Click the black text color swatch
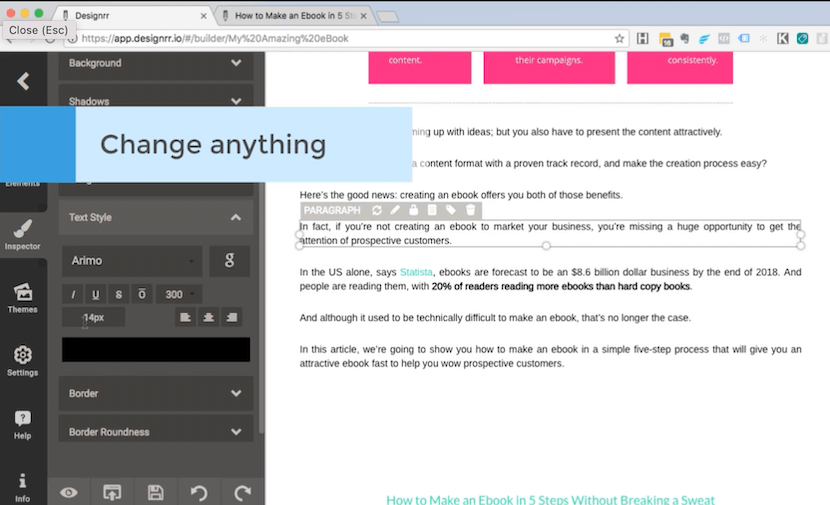830x505 pixels. pyautogui.click(x=155, y=349)
